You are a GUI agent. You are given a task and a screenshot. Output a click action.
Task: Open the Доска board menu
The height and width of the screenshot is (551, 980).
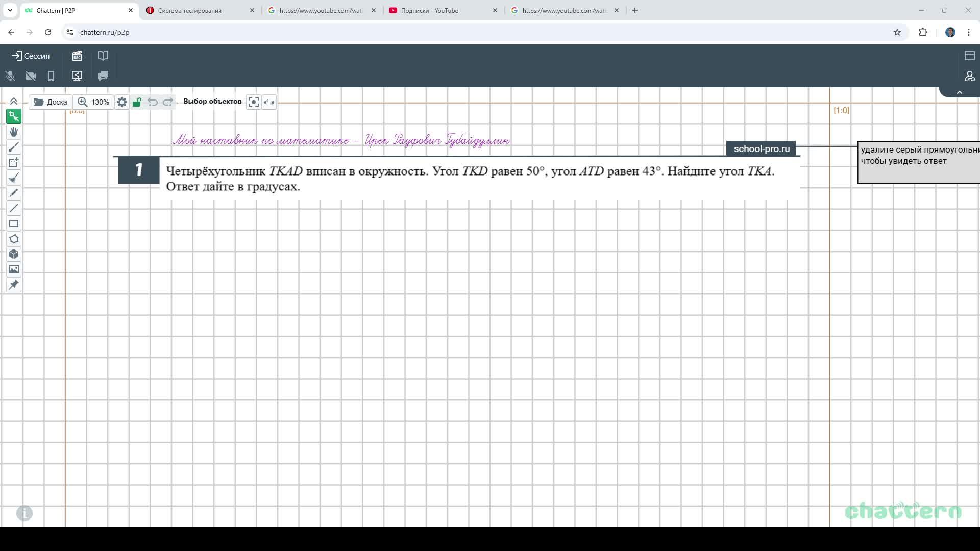pos(50,102)
